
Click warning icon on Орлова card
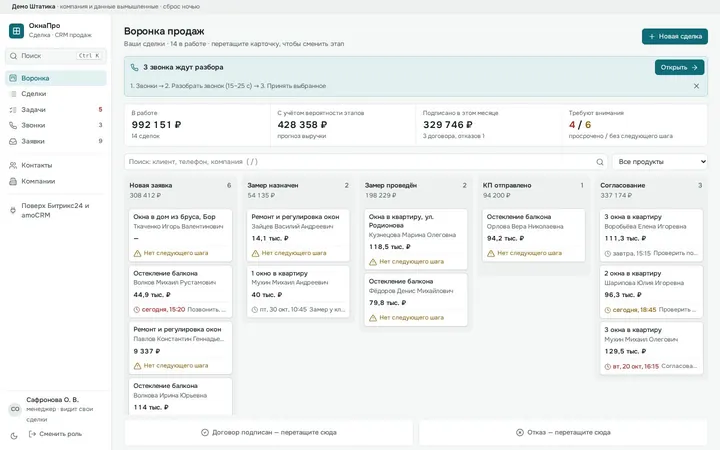tap(491, 253)
